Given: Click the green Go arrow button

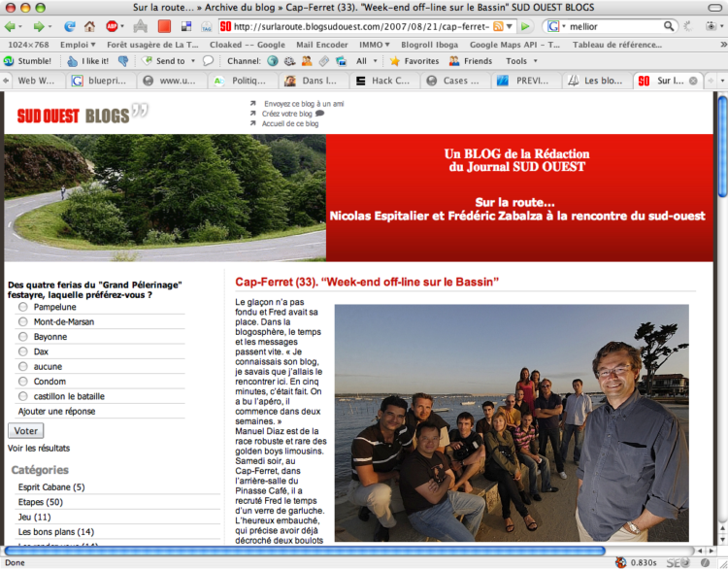Looking at the screenshot, I should [x=525, y=26].
